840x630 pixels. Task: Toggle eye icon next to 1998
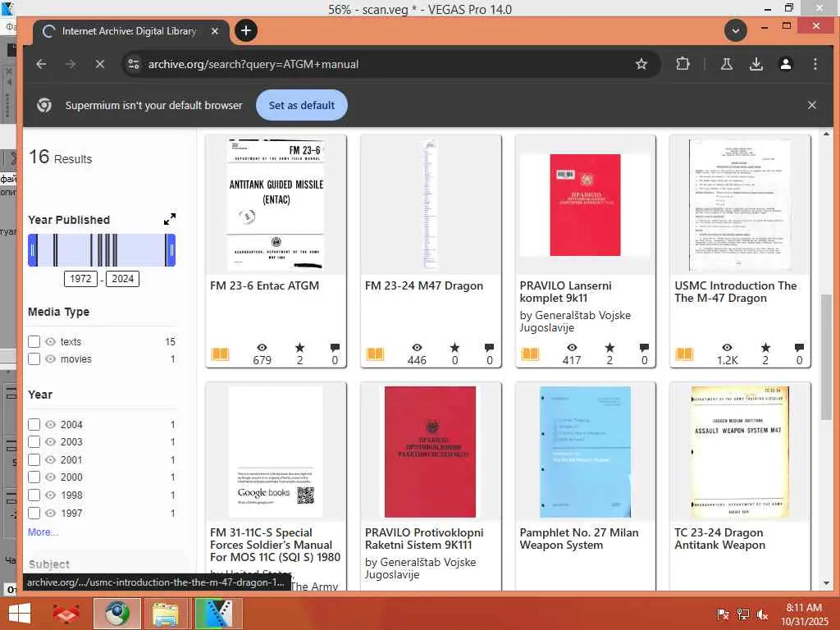[50, 495]
